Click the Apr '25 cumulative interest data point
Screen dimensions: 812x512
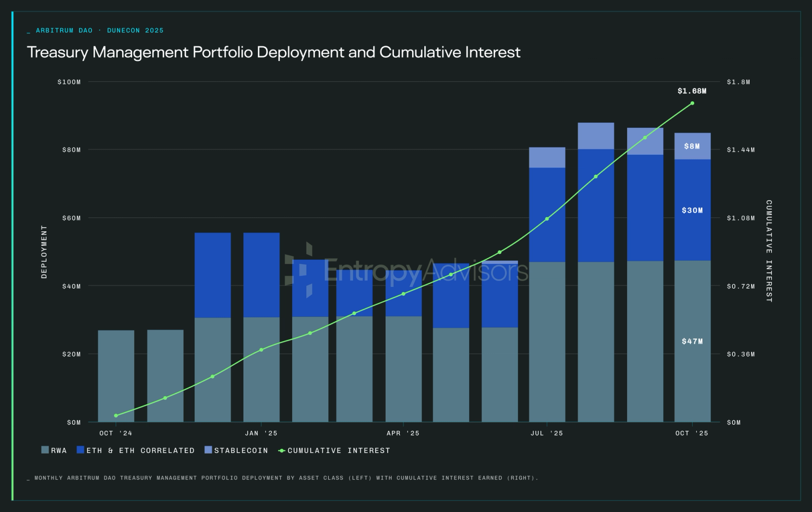[x=403, y=294]
